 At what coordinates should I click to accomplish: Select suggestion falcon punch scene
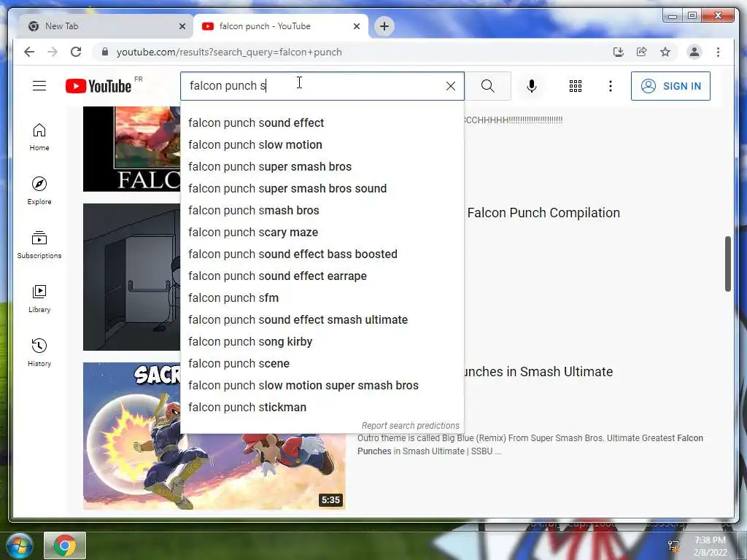322,364
